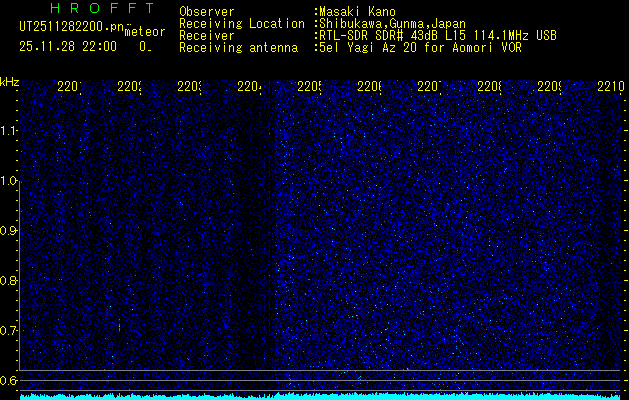Screen dimensions: 629x400
Task: Click the 2205 time axis marker
Action: click(x=309, y=86)
